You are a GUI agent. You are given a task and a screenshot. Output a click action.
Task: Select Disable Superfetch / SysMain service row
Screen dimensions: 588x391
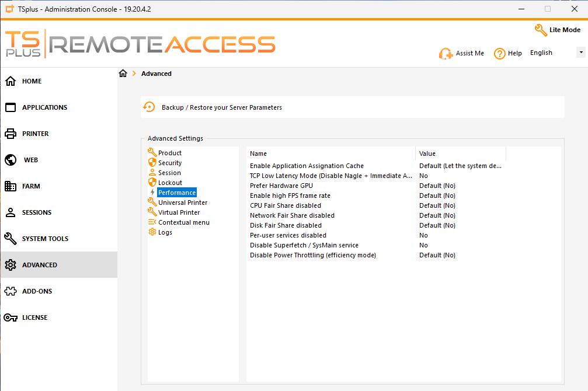point(304,245)
